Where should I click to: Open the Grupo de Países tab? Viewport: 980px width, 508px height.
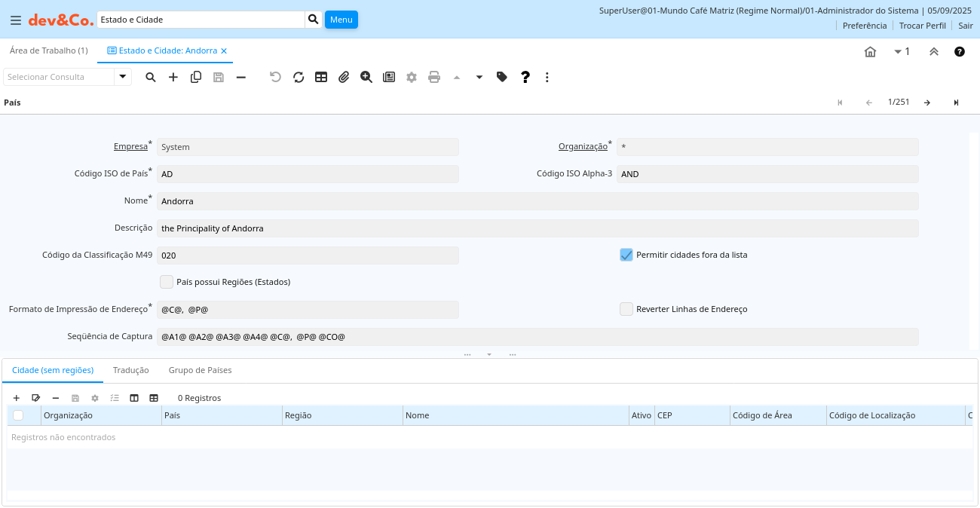(200, 370)
